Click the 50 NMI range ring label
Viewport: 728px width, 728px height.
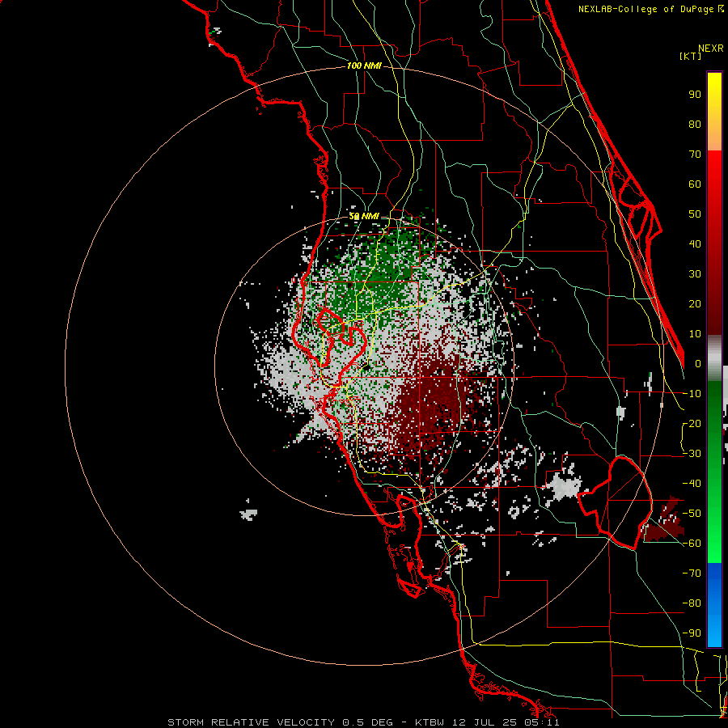pyautogui.click(x=364, y=216)
